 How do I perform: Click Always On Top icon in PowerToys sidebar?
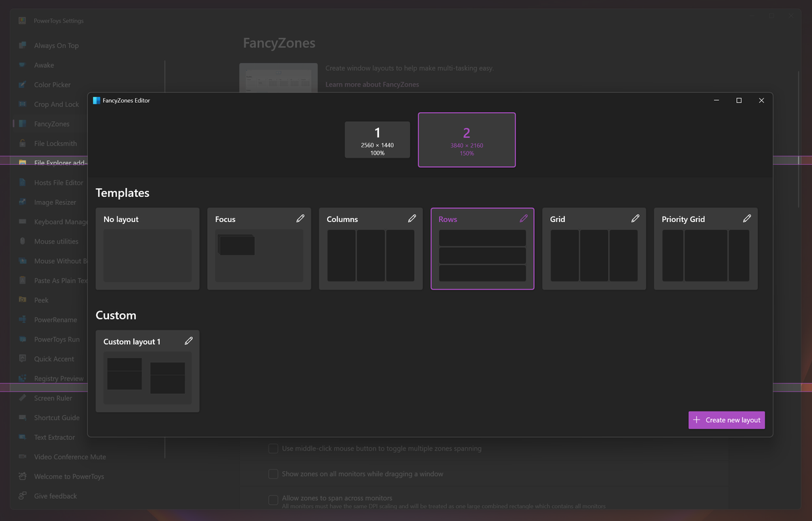point(22,45)
